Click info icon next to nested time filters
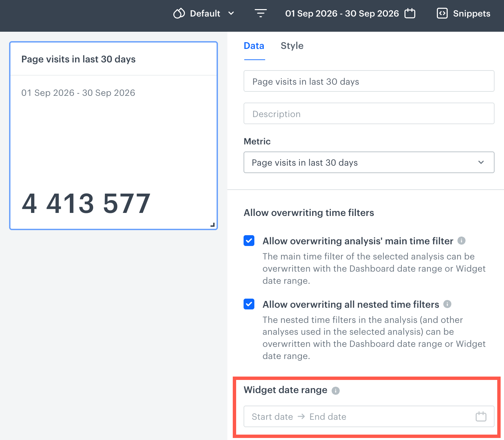The image size is (504, 440). click(x=447, y=304)
